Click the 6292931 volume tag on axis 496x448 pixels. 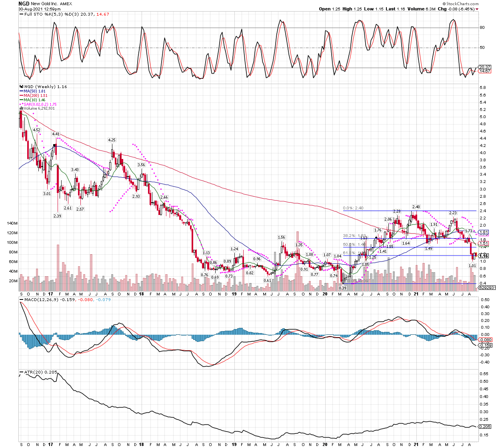point(488,287)
